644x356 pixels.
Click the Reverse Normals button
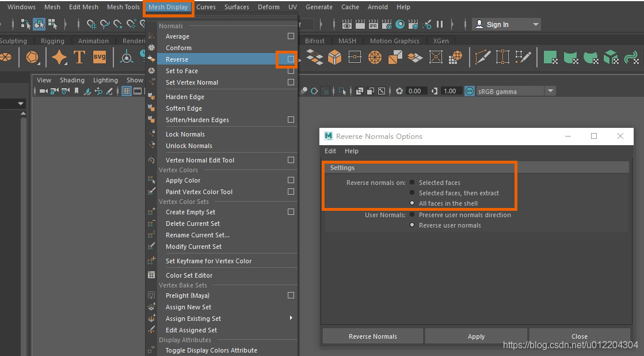[373, 336]
